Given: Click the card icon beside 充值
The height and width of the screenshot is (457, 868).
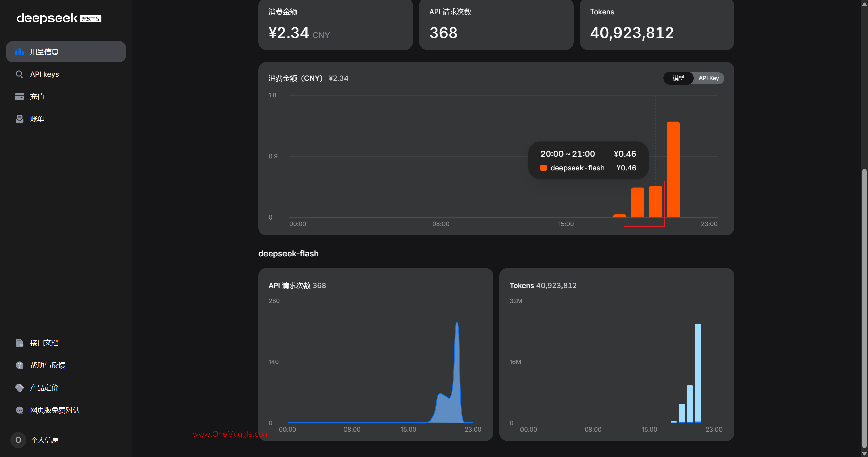Looking at the screenshot, I should pyautogui.click(x=20, y=97).
